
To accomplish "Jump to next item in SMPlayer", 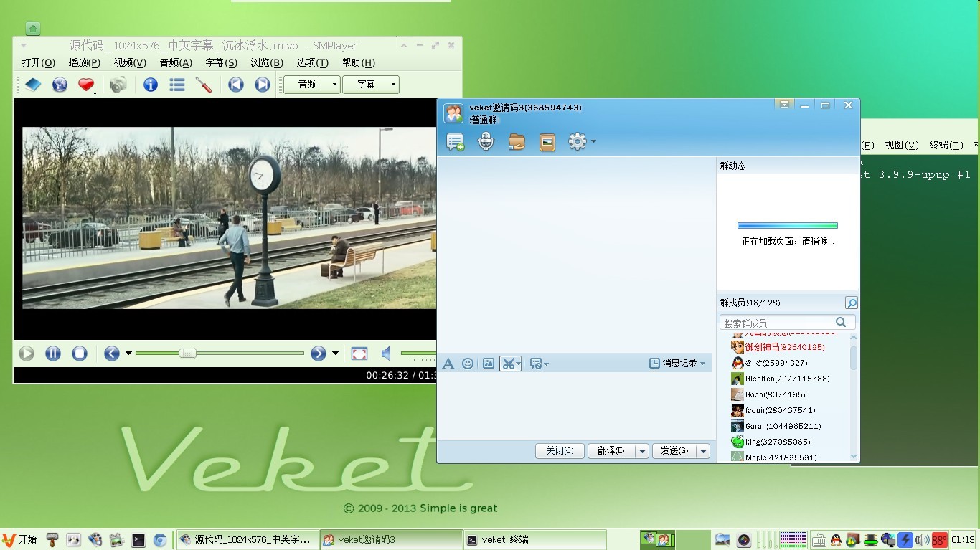I will point(263,85).
